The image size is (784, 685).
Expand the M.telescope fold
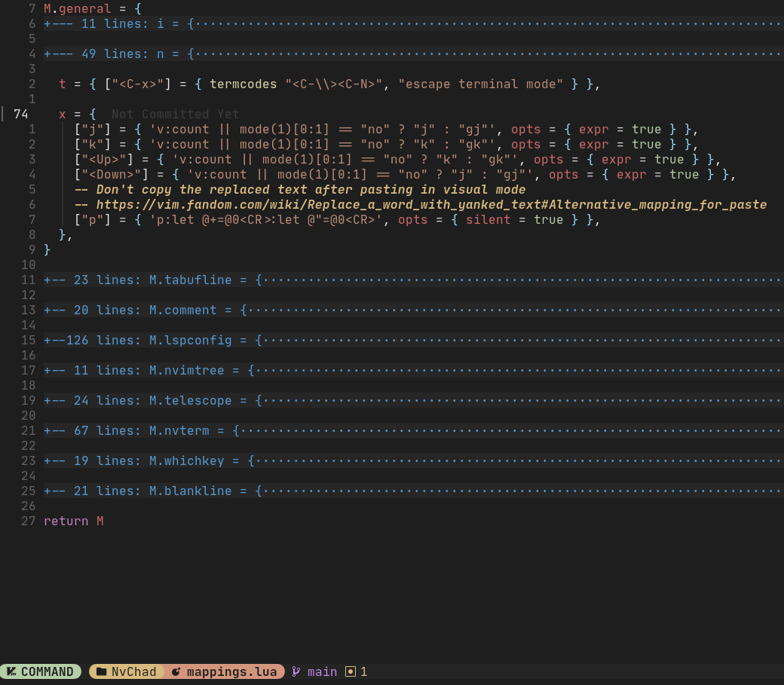(x=413, y=400)
